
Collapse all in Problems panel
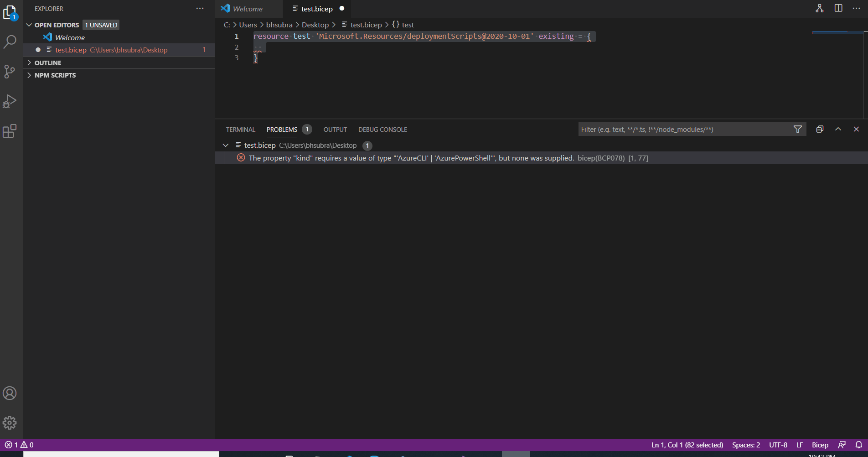click(819, 129)
